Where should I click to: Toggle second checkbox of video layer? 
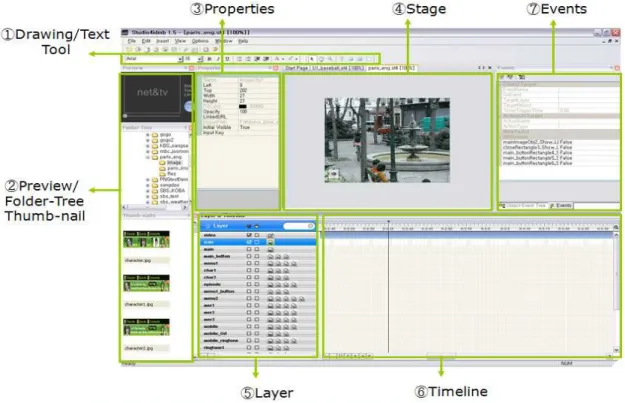coord(257,235)
